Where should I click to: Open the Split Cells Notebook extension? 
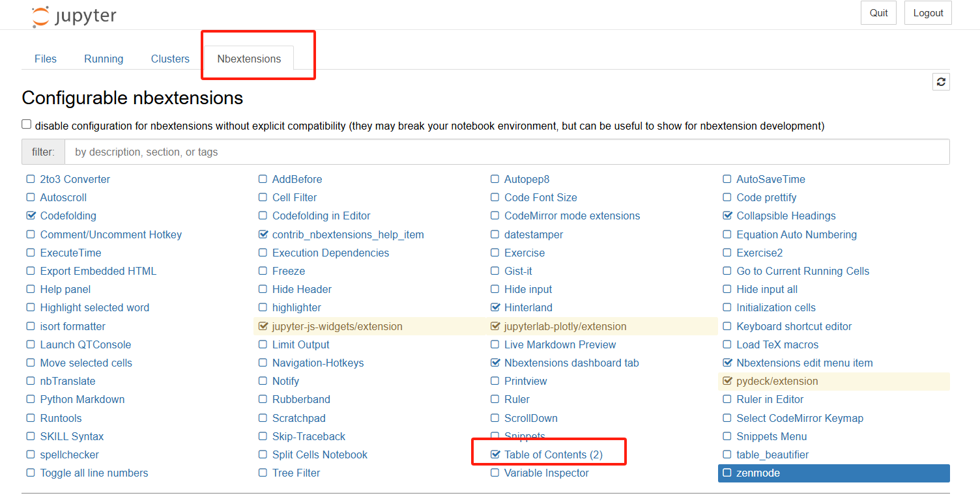(x=320, y=454)
